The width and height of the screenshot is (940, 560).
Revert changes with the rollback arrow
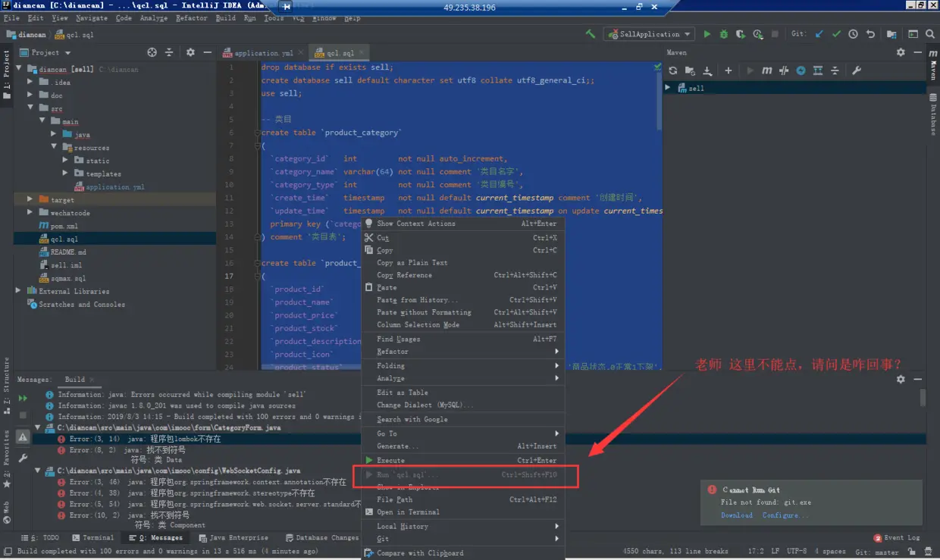click(x=870, y=34)
